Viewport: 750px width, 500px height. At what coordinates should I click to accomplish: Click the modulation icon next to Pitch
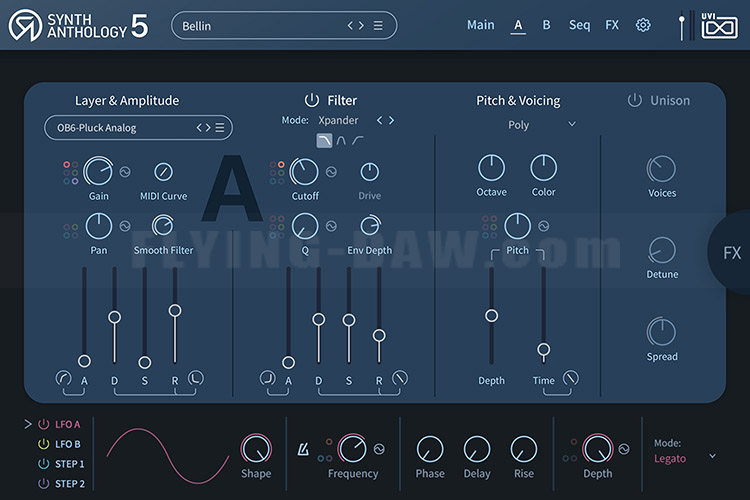coord(543,226)
